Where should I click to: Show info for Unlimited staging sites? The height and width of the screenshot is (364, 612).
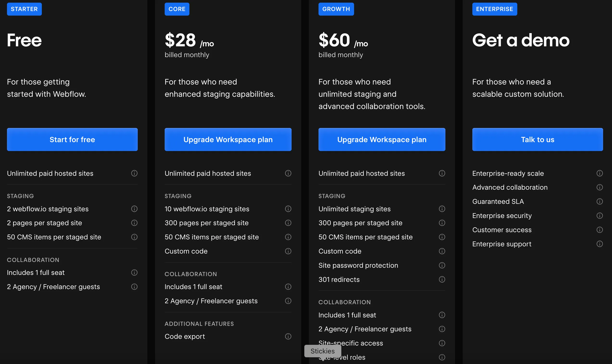(442, 209)
